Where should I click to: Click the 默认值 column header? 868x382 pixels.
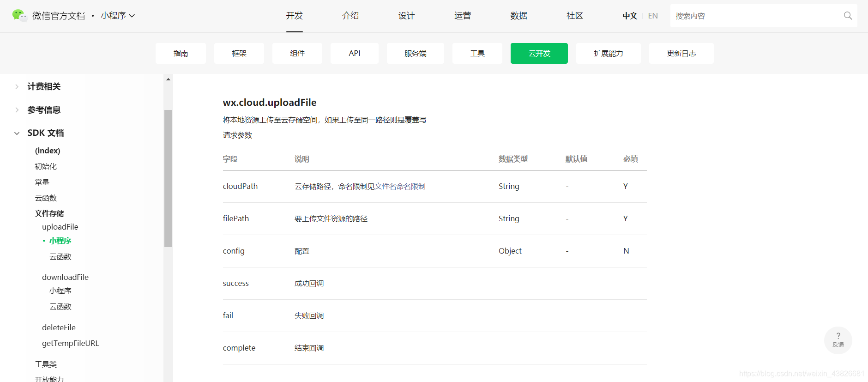click(x=577, y=159)
